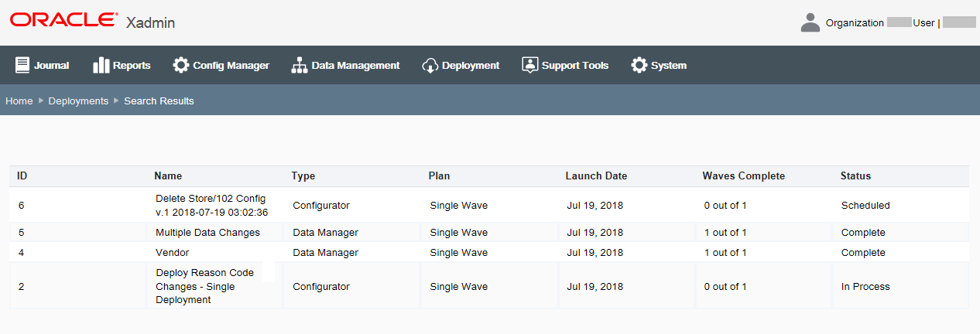Select the Multiple Data Changes deployment
Screen dimensions: 980x334
[x=207, y=232]
